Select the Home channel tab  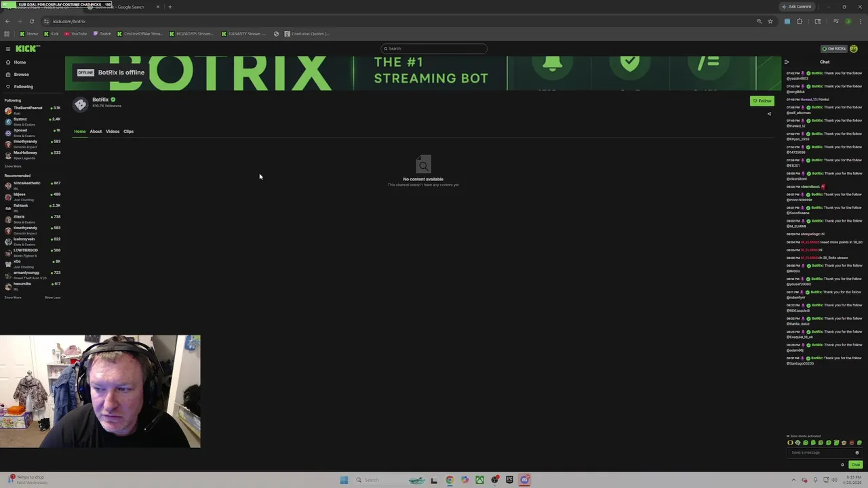(x=80, y=131)
